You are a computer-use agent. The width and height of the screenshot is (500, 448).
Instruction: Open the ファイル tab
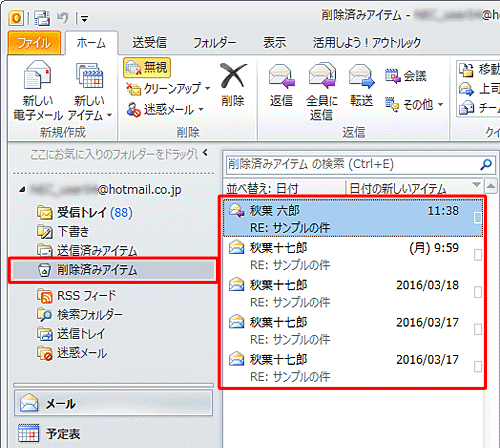pos(34,43)
